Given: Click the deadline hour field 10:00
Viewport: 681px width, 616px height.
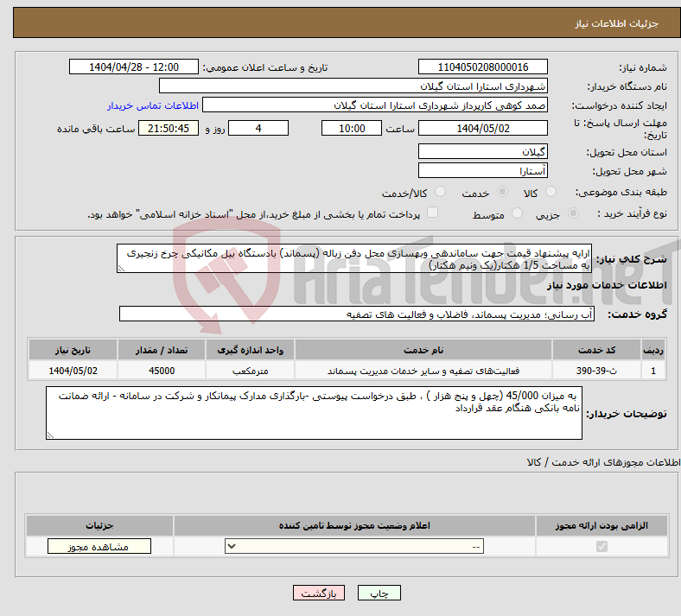Looking at the screenshot, I should pos(352,128).
